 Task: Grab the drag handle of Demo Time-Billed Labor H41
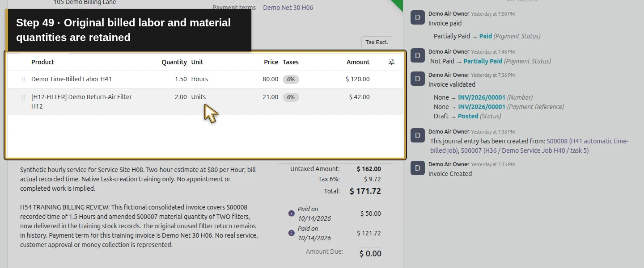24,80
